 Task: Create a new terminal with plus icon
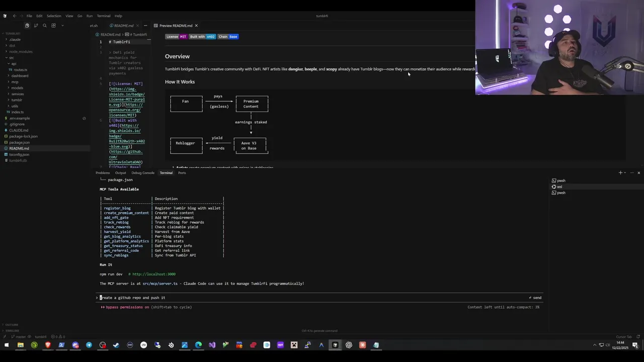tap(620, 173)
